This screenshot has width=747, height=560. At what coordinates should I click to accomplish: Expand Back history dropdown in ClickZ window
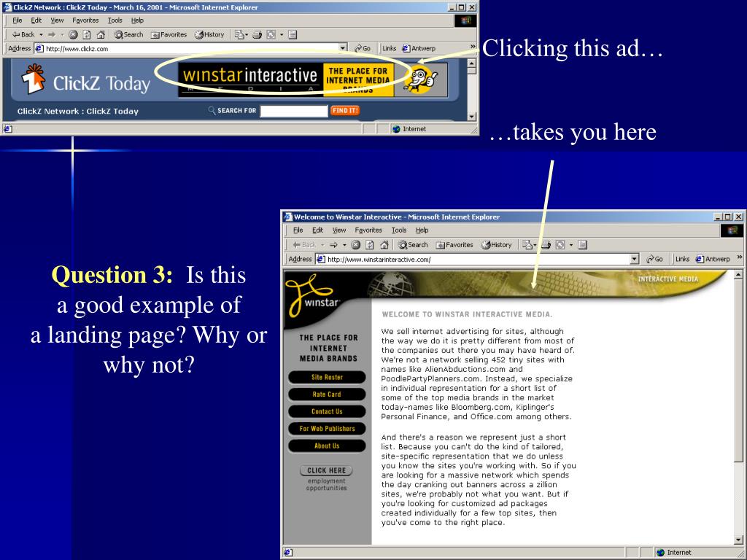point(41,34)
